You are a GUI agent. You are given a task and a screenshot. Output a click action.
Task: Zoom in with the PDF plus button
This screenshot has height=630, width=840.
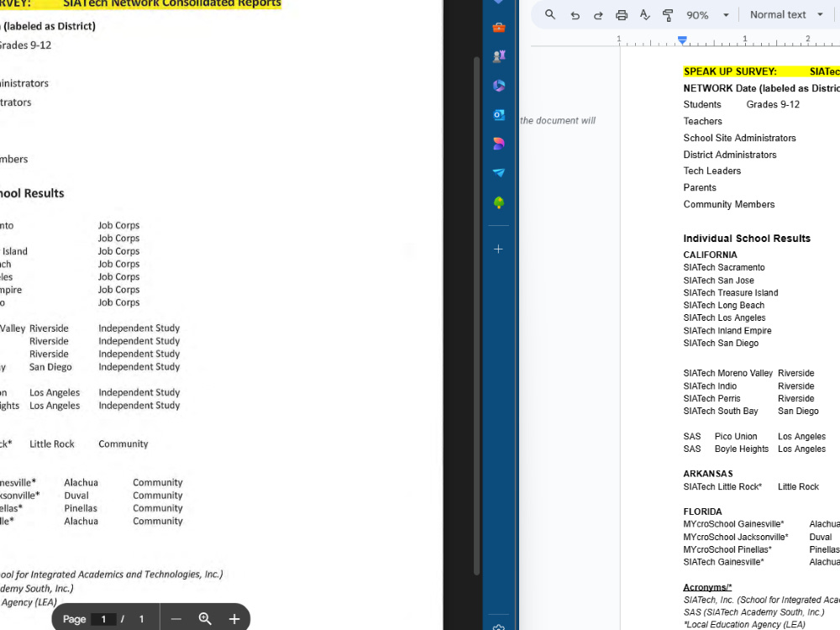tap(234, 619)
